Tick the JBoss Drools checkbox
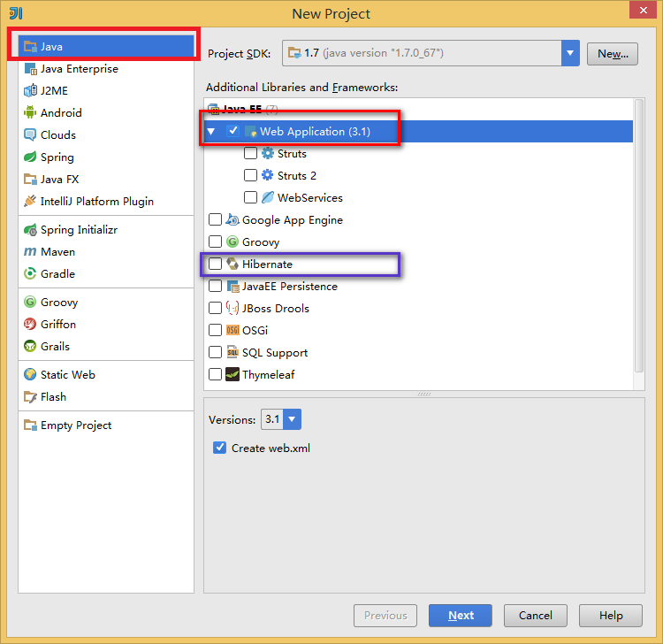Viewport: 663px width, 644px height. coord(215,308)
